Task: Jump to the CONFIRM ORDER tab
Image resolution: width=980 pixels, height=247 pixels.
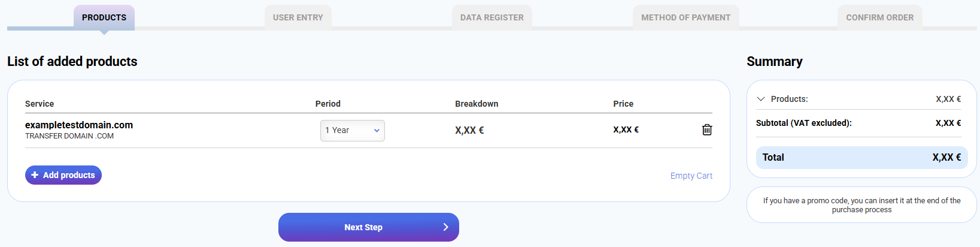Action: [880, 17]
